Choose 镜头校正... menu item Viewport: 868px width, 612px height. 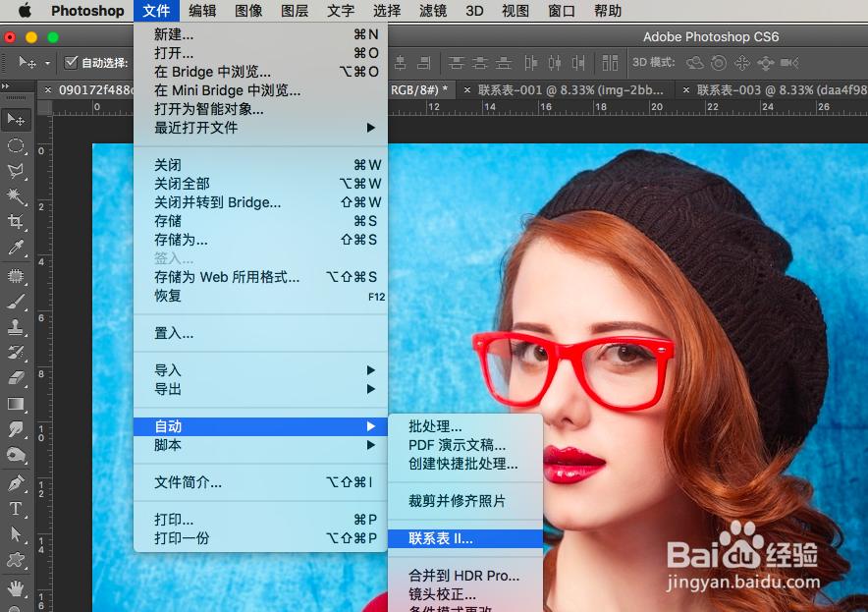tap(465, 594)
